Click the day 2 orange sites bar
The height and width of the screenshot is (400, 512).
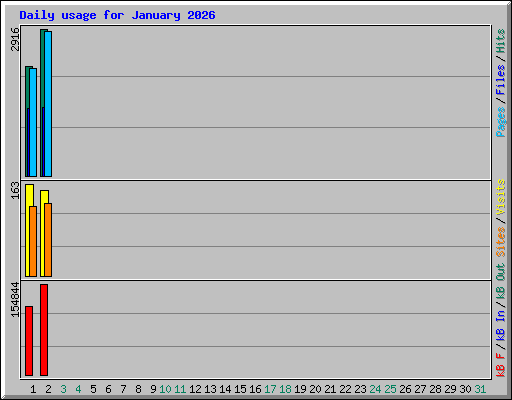[x=48, y=240]
